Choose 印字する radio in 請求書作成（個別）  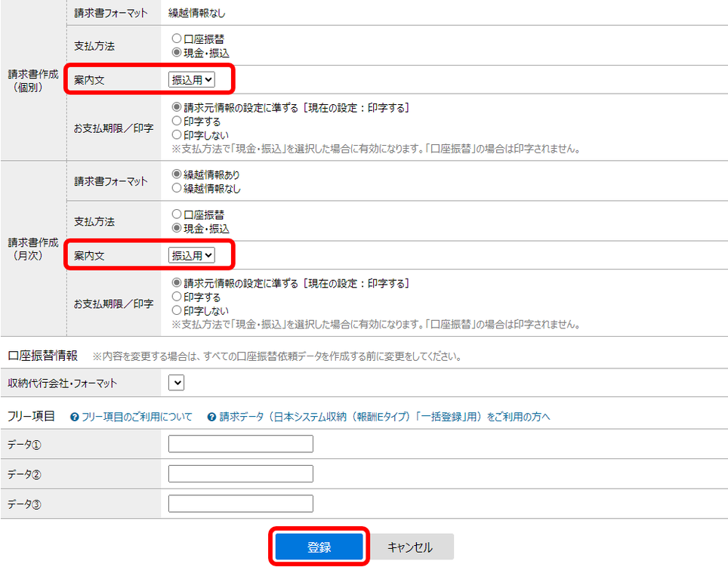(x=177, y=121)
